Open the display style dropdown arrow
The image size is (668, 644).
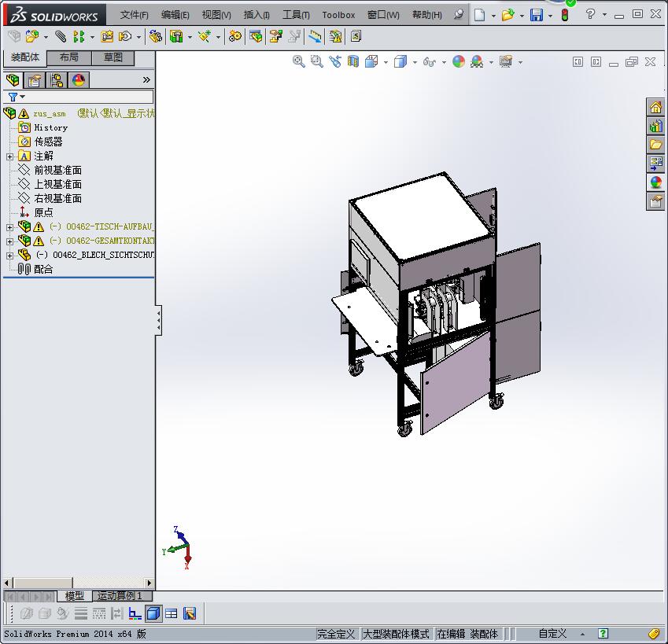[x=415, y=63]
